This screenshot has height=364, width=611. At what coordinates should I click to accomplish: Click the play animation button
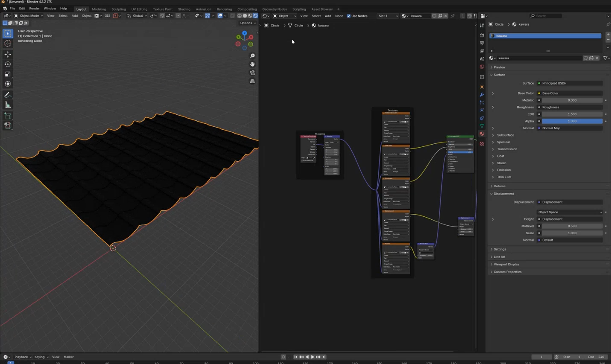[313, 357]
